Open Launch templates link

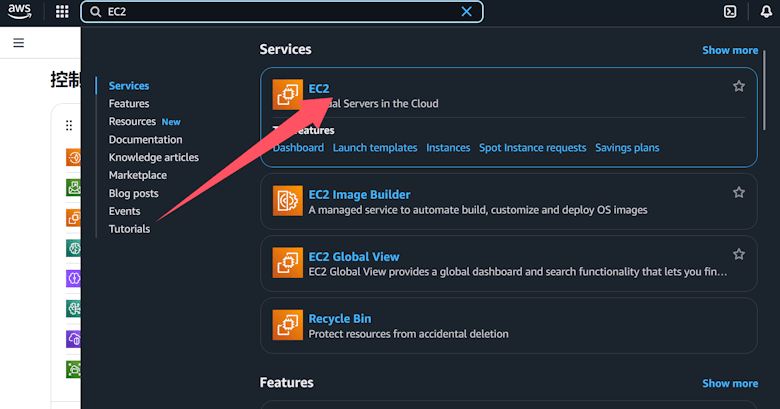tap(375, 148)
